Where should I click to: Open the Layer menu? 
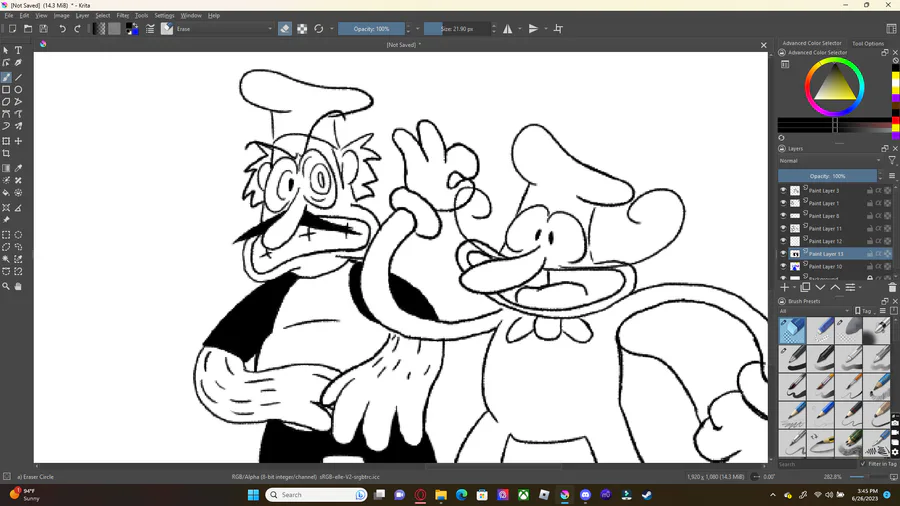82,15
